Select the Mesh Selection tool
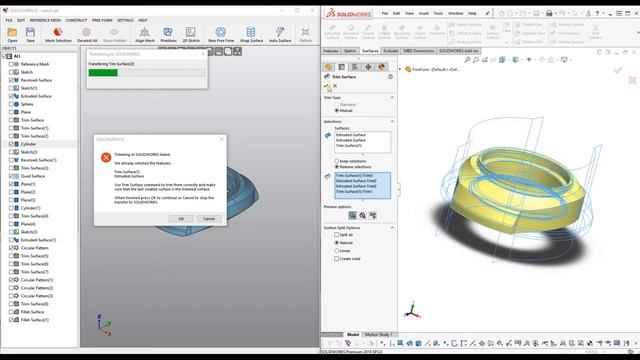 58,34
